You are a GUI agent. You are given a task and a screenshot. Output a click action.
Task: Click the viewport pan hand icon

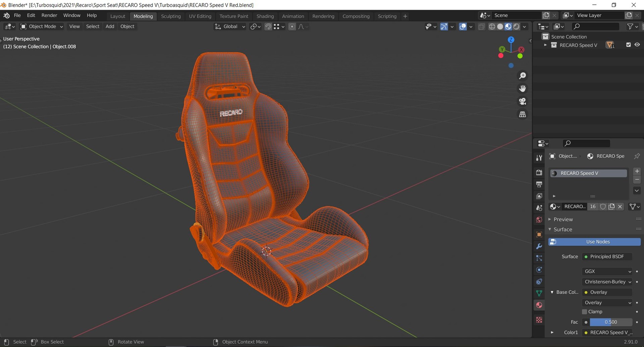(x=522, y=89)
